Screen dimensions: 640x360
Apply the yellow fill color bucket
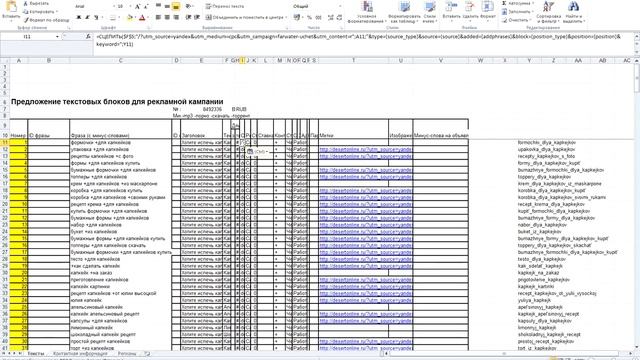(x=130, y=18)
